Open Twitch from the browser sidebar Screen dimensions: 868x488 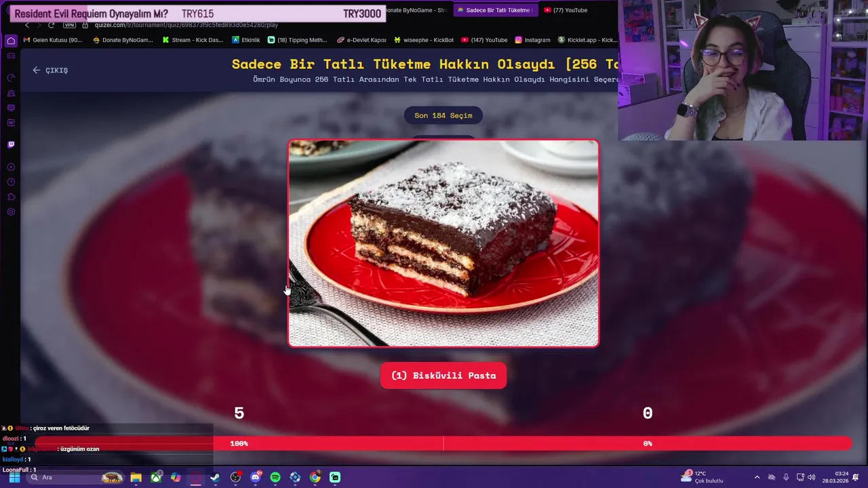pyautogui.click(x=11, y=144)
